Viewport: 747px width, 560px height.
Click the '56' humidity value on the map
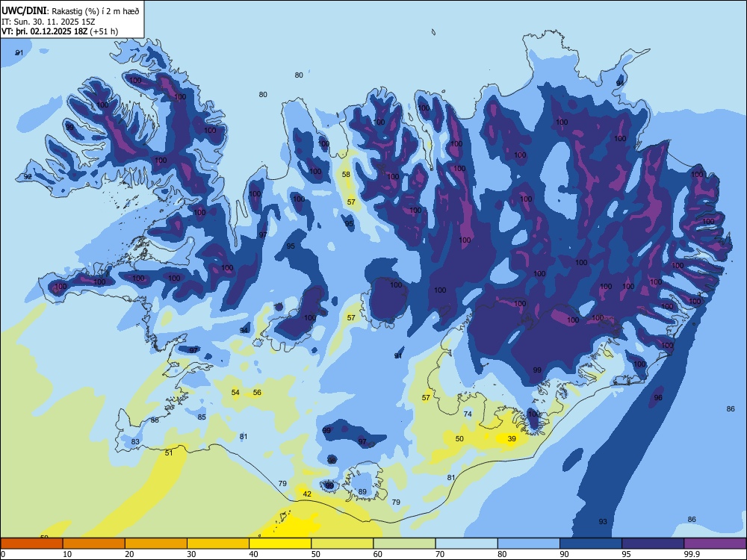coord(257,393)
